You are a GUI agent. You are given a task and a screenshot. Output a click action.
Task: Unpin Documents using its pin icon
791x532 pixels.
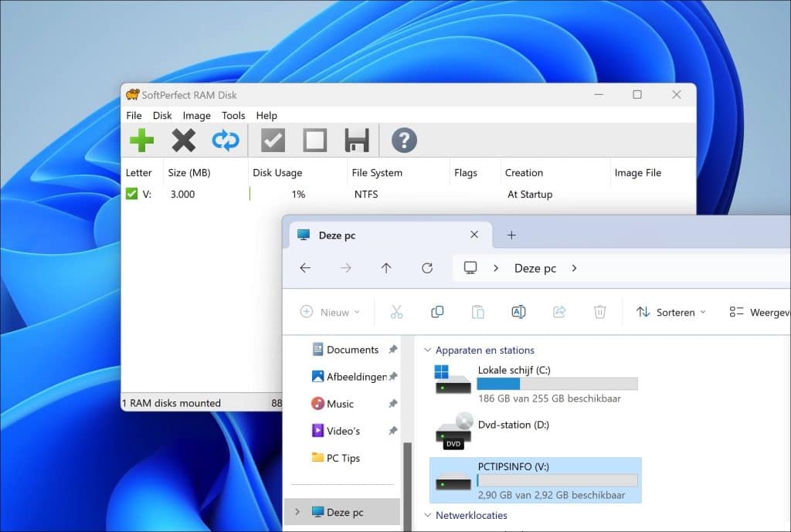pyautogui.click(x=393, y=349)
